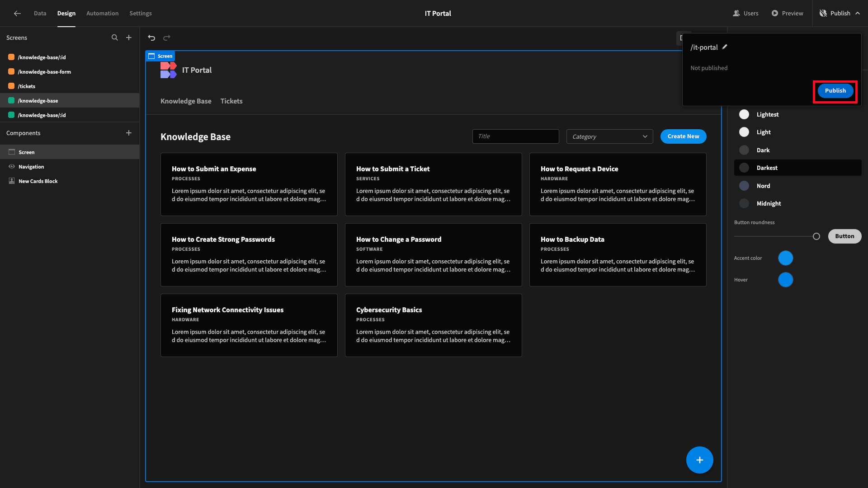This screenshot has width=868, height=488.
Task: Select the Screen component row
Action: tap(70, 152)
